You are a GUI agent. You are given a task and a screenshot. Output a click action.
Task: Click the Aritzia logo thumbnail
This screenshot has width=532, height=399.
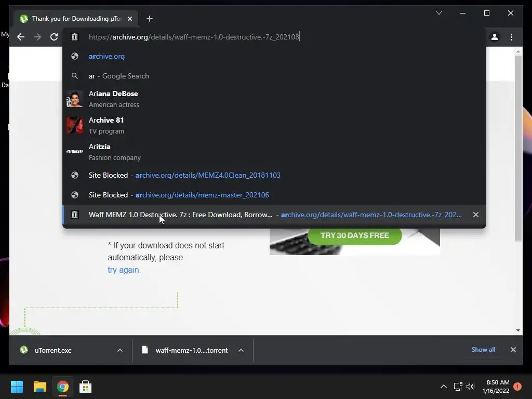click(75, 152)
